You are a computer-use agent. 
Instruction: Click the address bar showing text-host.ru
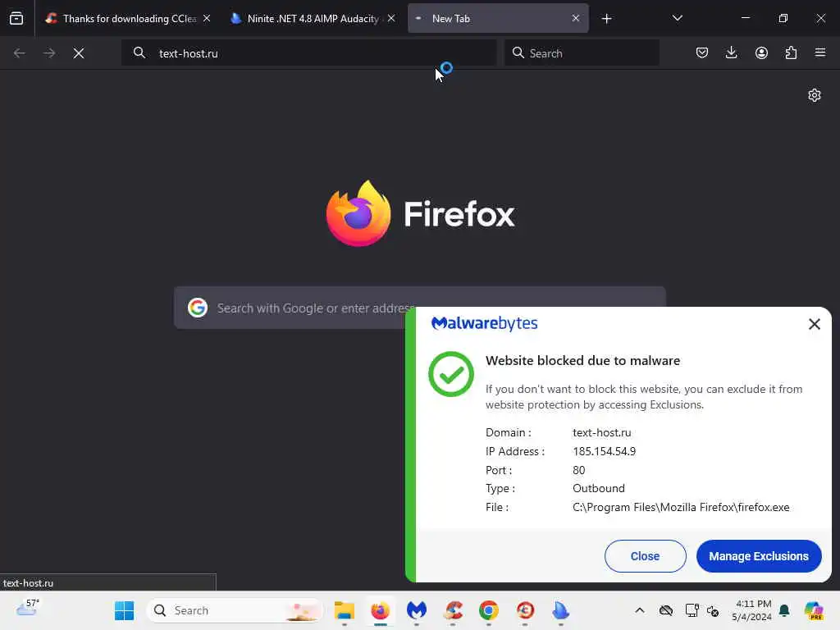pos(308,53)
